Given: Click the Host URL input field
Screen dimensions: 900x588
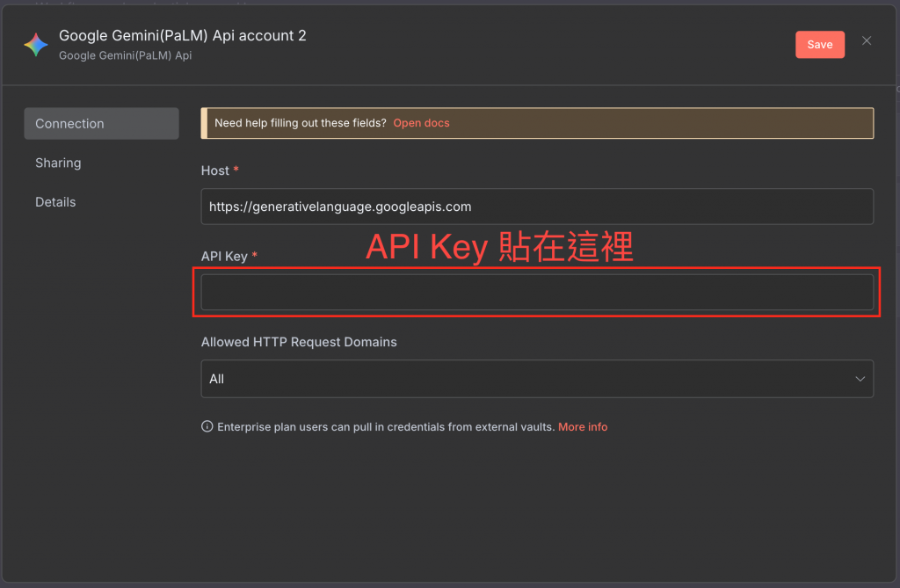Looking at the screenshot, I should (x=537, y=207).
